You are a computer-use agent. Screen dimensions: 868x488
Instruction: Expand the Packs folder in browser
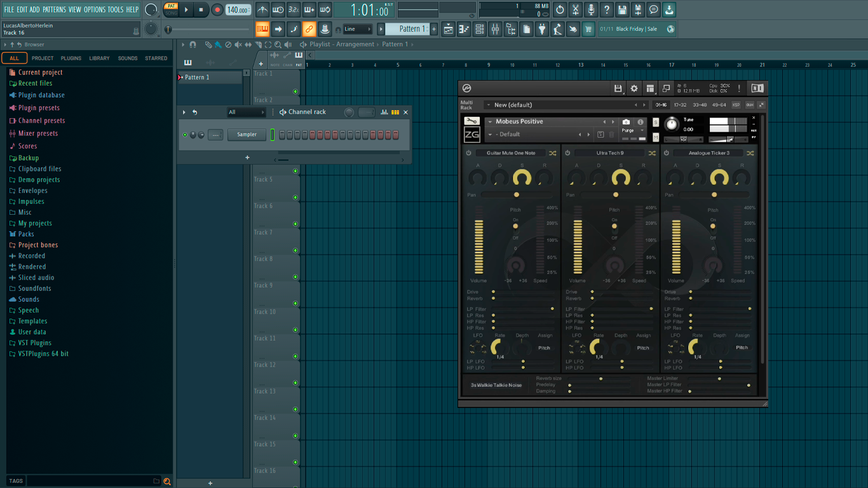pyautogui.click(x=22, y=234)
